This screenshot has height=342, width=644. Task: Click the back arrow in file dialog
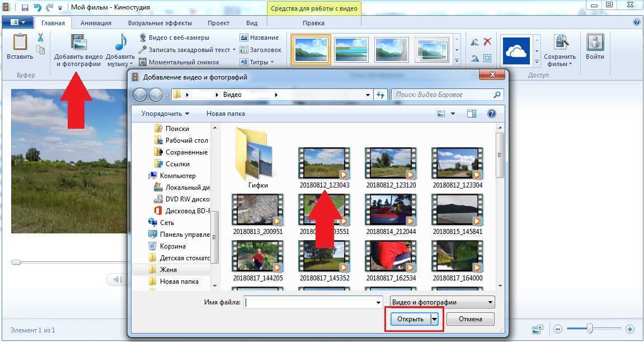pyautogui.click(x=140, y=95)
